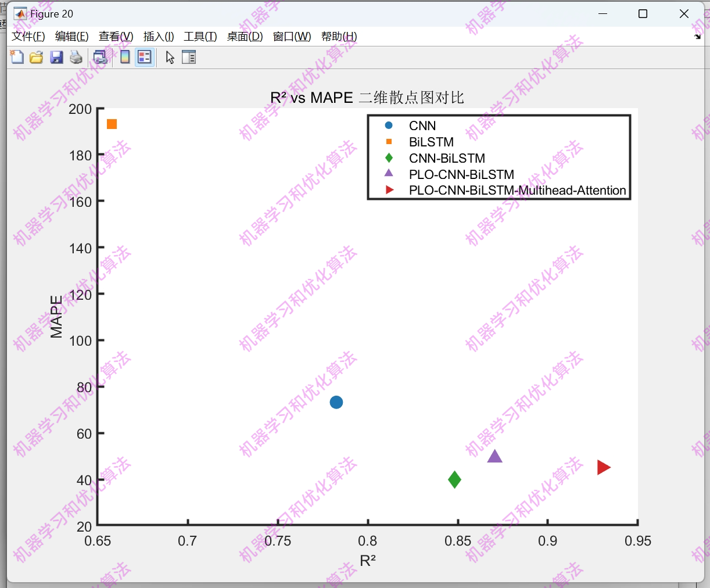
Task: Click the MAPE y-axis label
Action: [56, 317]
